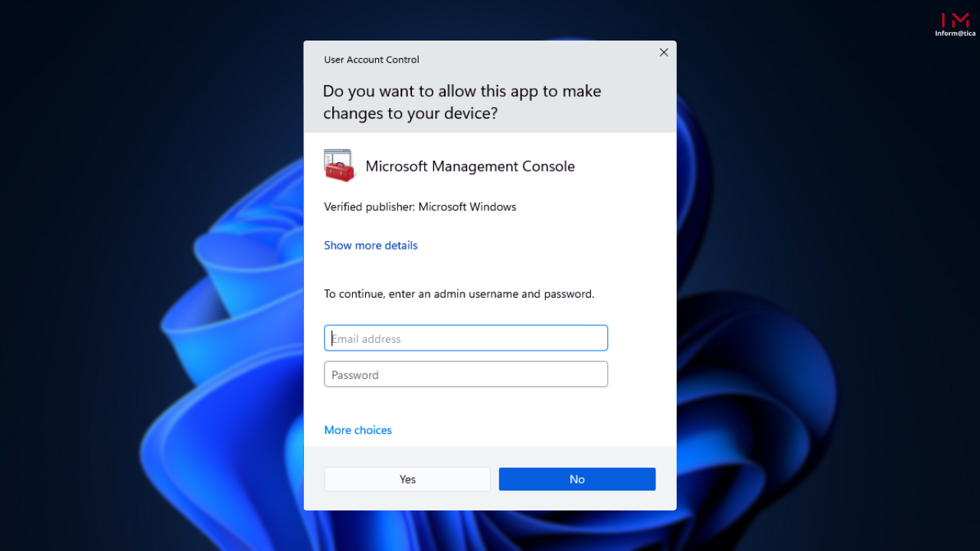
Task: Click the Verified publisher: Microsoft Windows text
Action: pos(420,207)
